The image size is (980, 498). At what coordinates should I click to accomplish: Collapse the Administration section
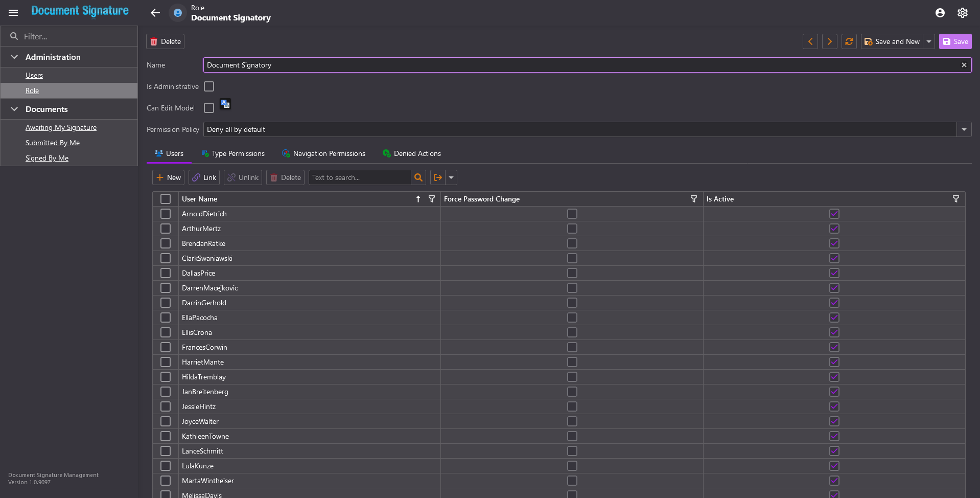pos(14,57)
